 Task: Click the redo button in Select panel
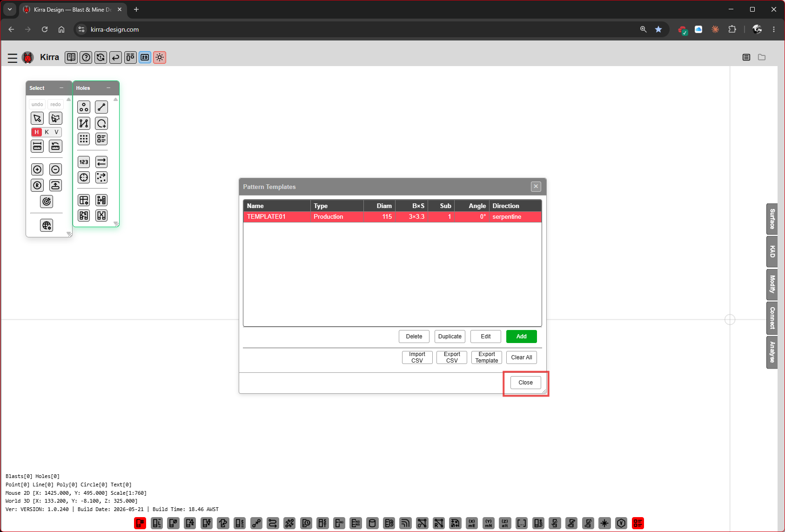[55, 104]
